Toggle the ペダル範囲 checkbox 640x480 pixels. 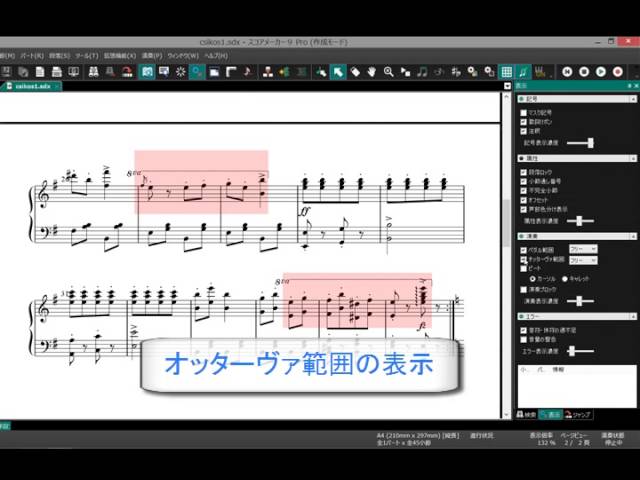523,250
